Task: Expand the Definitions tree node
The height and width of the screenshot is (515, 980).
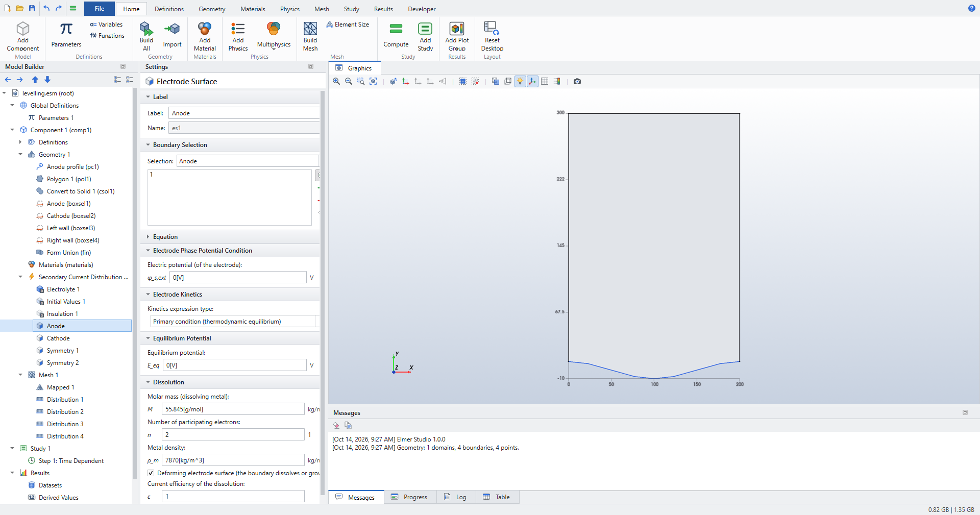Action: click(x=20, y=142)
